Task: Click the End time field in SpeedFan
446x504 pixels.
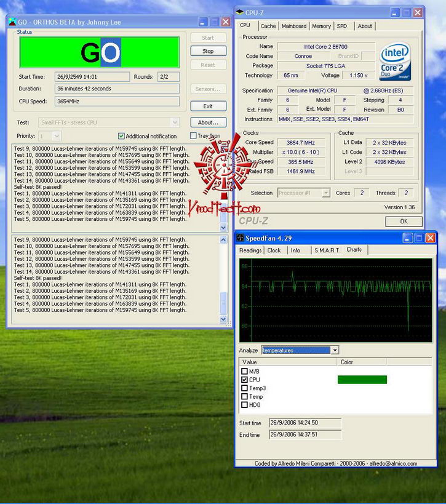Action: click(x=305, y=434)
